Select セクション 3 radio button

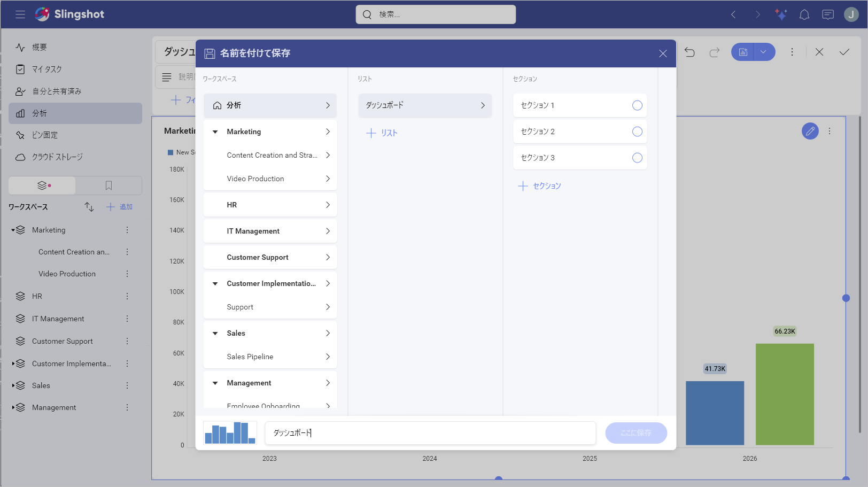(637, 158)
